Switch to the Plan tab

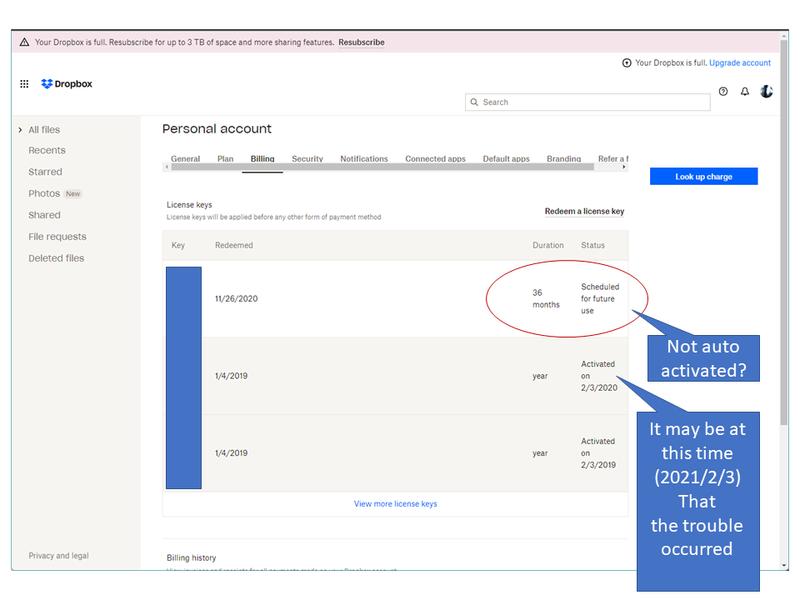(225, 159)
